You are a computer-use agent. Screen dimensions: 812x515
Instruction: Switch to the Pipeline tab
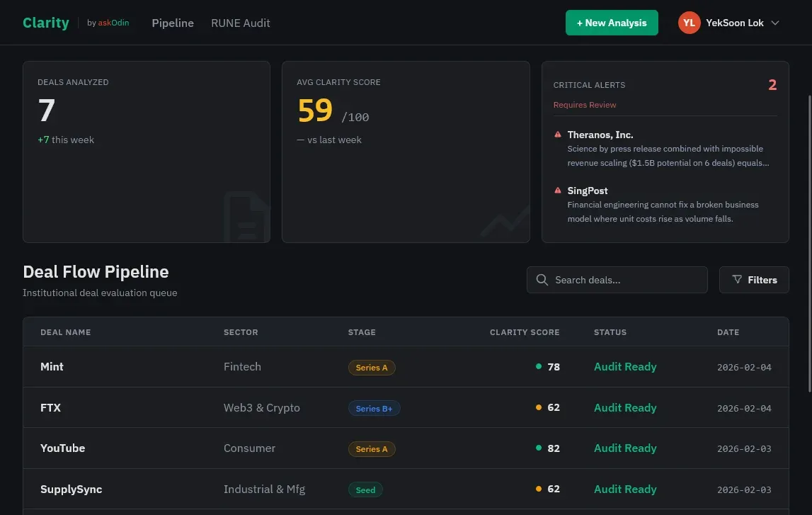point(173,23)
